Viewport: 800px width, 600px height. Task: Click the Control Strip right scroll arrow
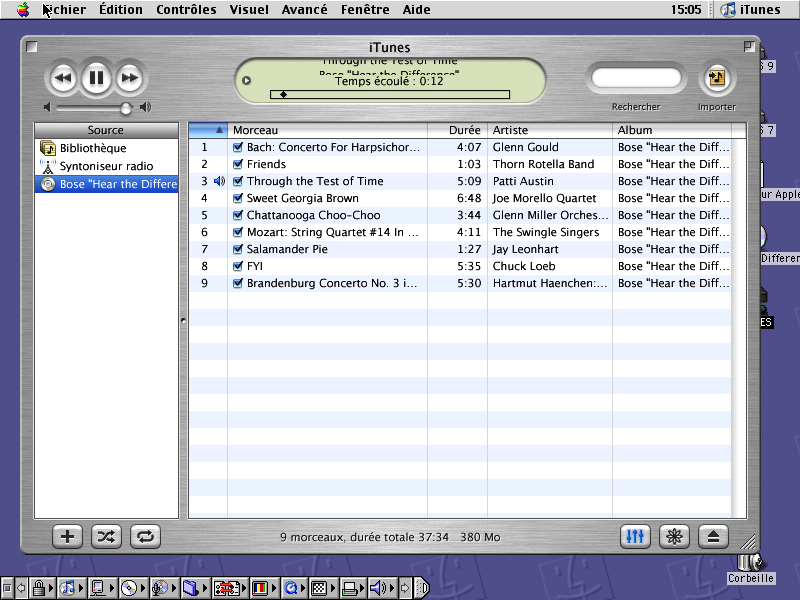[x=405, y=588]
